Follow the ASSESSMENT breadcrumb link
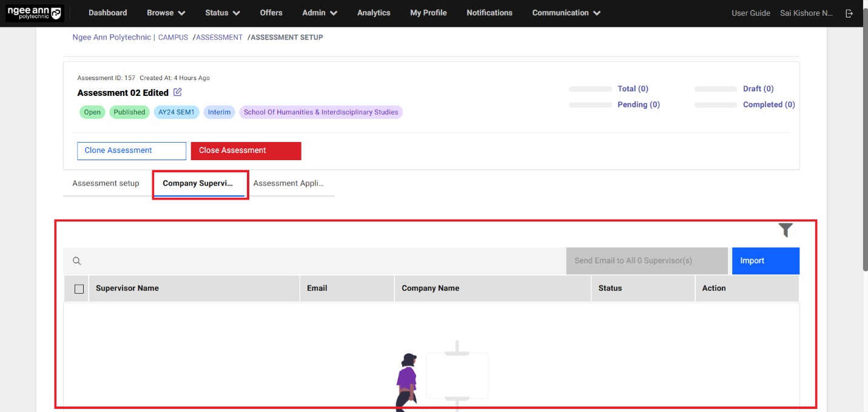 218,37
